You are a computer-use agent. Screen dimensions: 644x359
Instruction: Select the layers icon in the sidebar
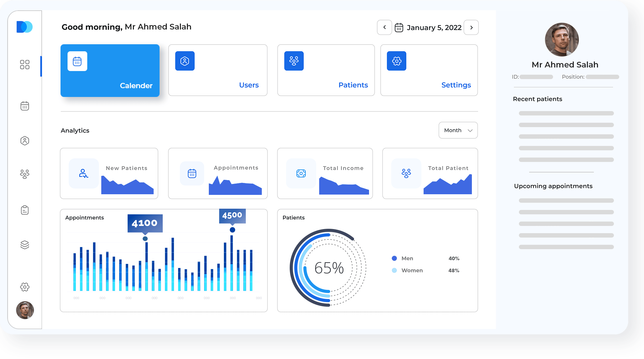[25, 245]
